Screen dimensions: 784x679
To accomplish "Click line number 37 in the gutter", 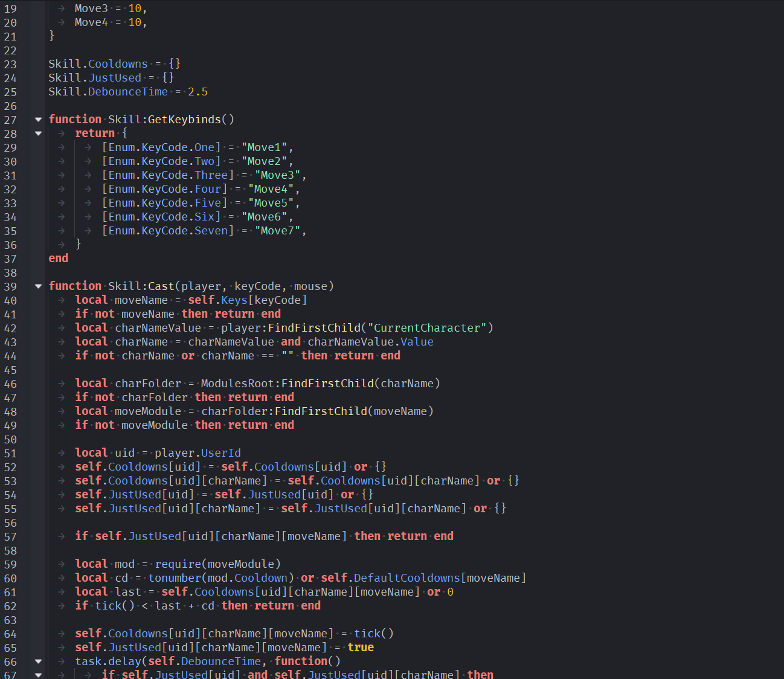I will pos(10,259).
